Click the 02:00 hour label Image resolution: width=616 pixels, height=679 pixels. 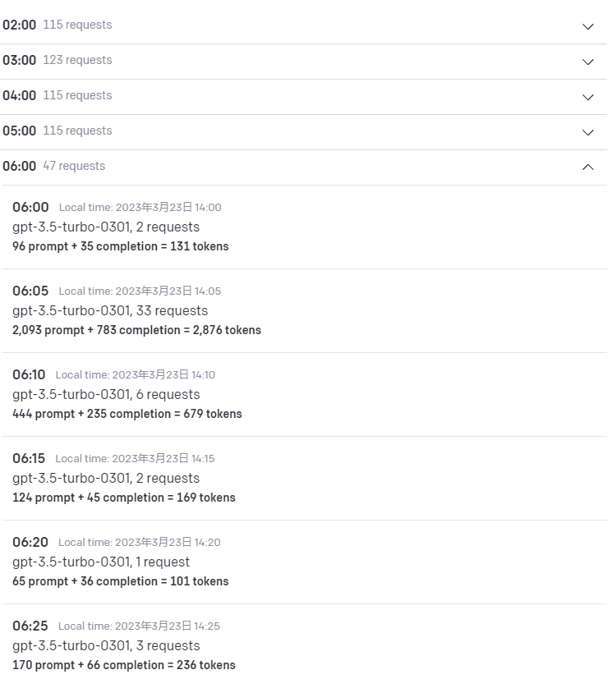point(20,25)
